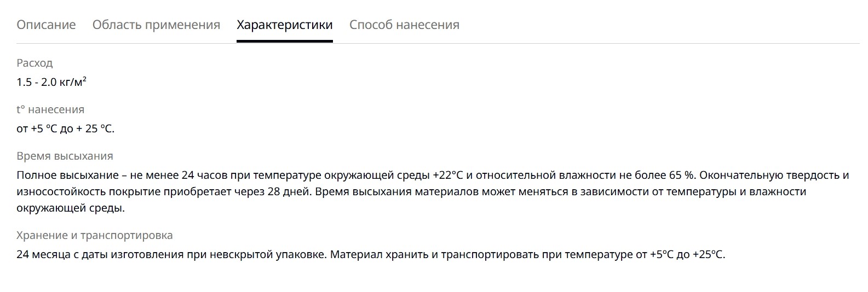Click the final line окружающей среды.
Viewport: 868px width, 292px height.
(x=71, y=208)
